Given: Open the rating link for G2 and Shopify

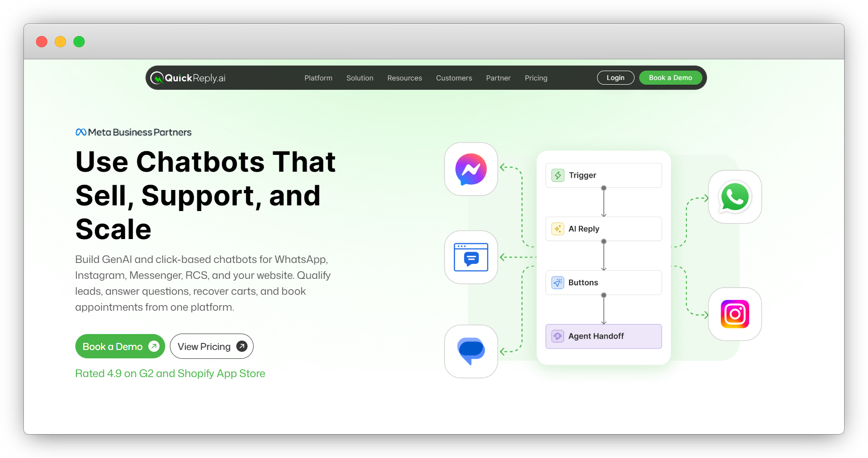Looking at the screenshot, I should click(x=170, y=373).
